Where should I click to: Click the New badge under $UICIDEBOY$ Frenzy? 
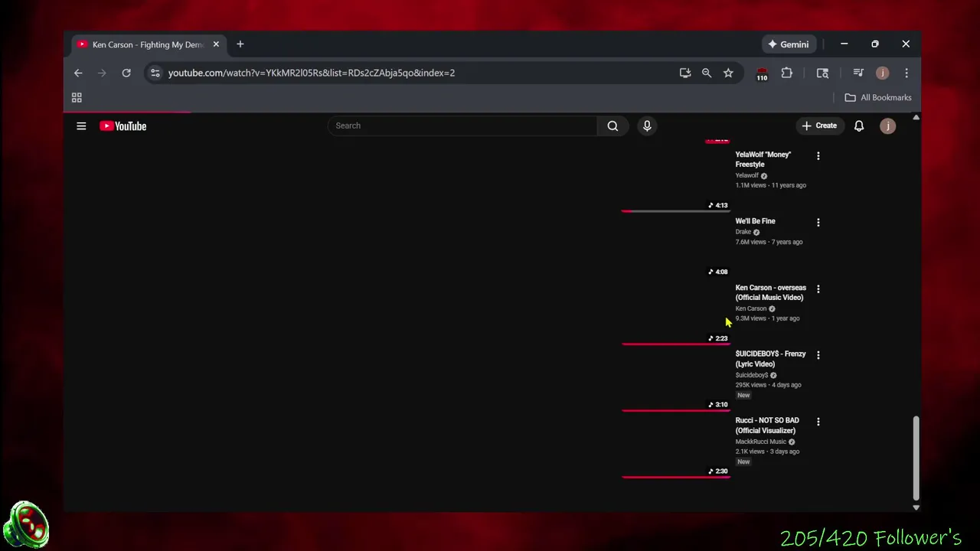click(743, 396)
